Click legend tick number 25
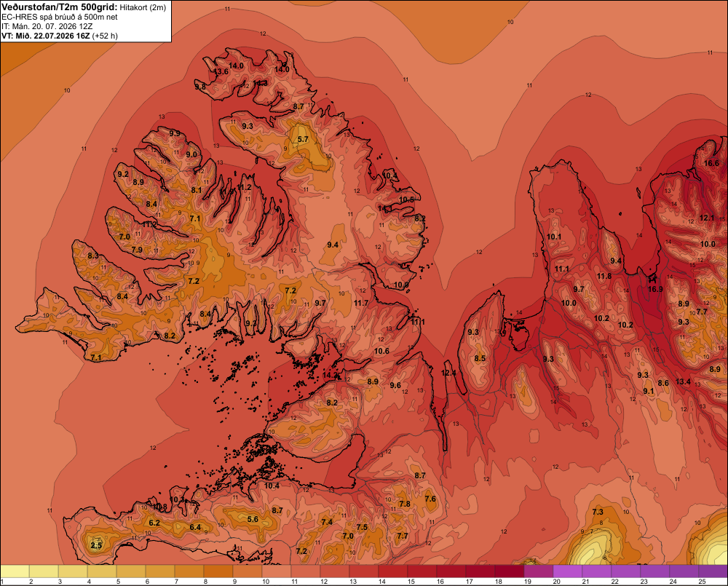728x586 pixels. 702,582
